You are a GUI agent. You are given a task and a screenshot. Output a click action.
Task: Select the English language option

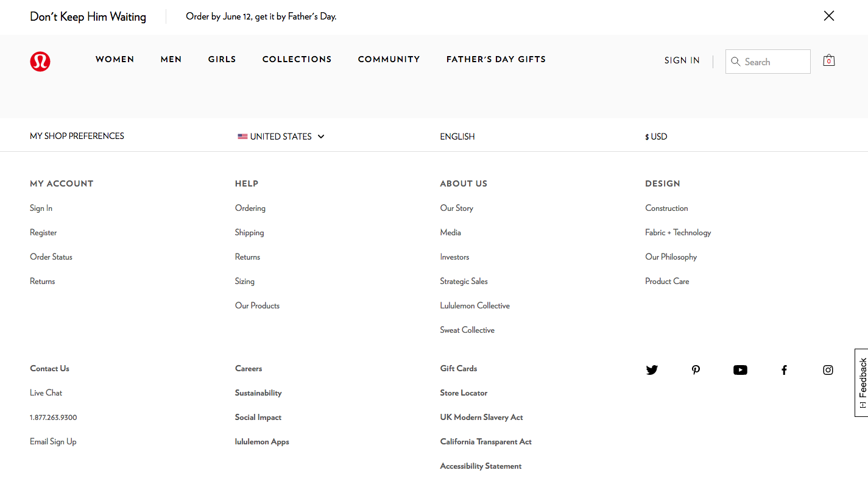tap(457, 137)
